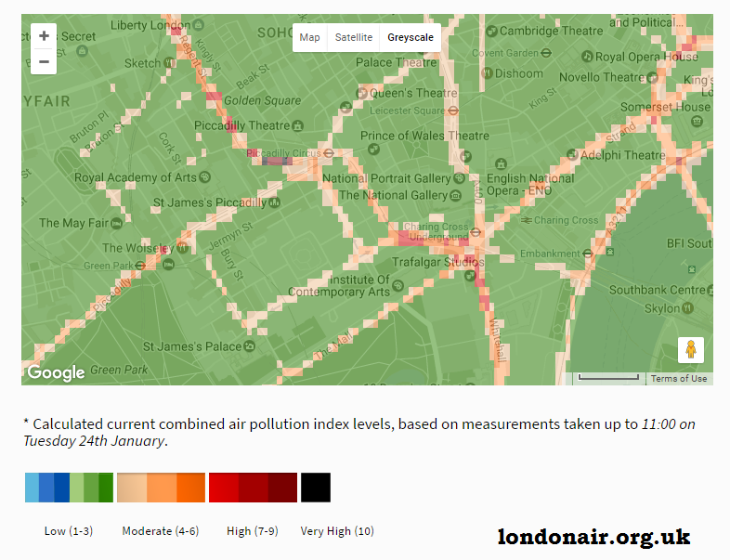730x560 pixels.
Task: Open the Terms of Use link
Action: [678, 379]
